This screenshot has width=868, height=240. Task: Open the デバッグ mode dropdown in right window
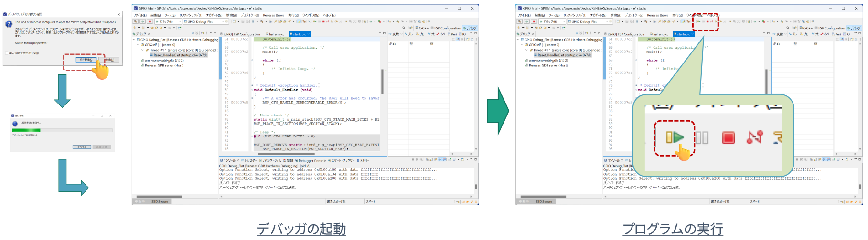pos(564,21)
